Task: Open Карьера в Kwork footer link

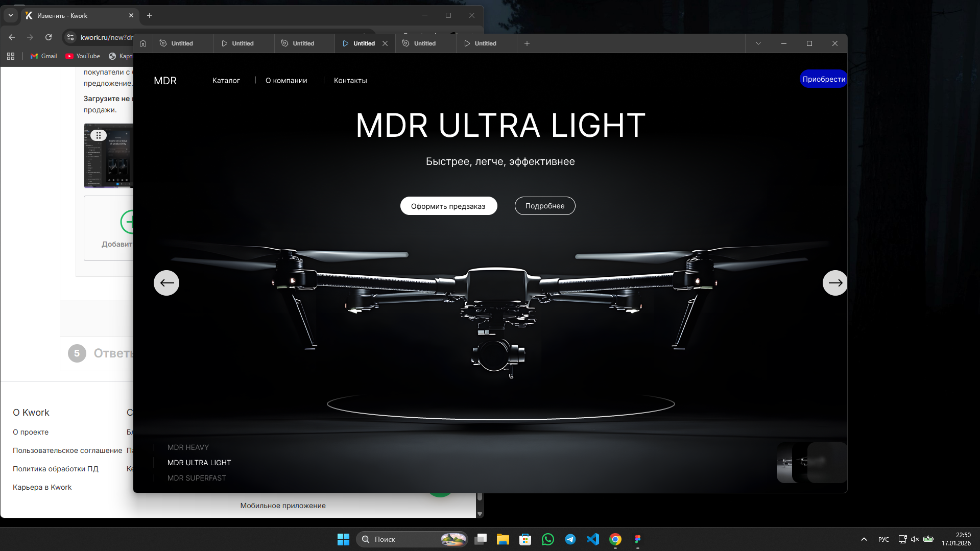Action: click(42, 487)
